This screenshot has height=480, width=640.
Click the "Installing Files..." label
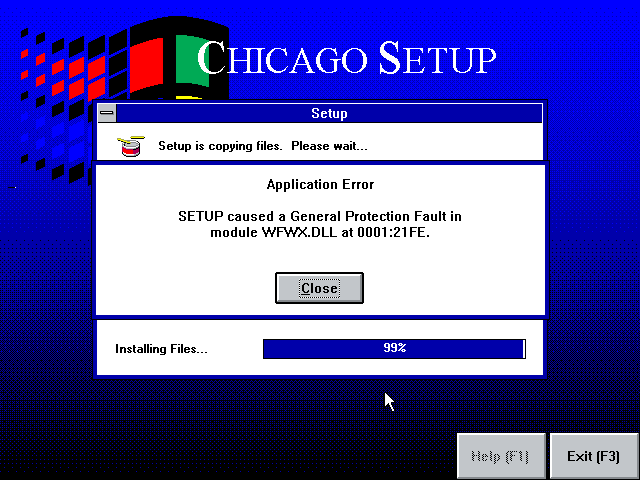(161, 349)
